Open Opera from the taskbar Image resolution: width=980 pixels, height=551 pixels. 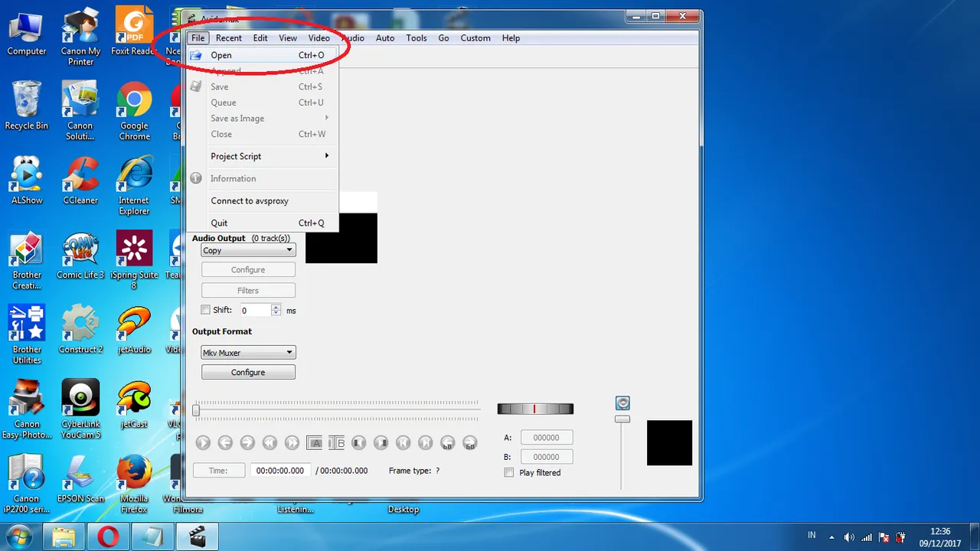[x=109, y=536]
